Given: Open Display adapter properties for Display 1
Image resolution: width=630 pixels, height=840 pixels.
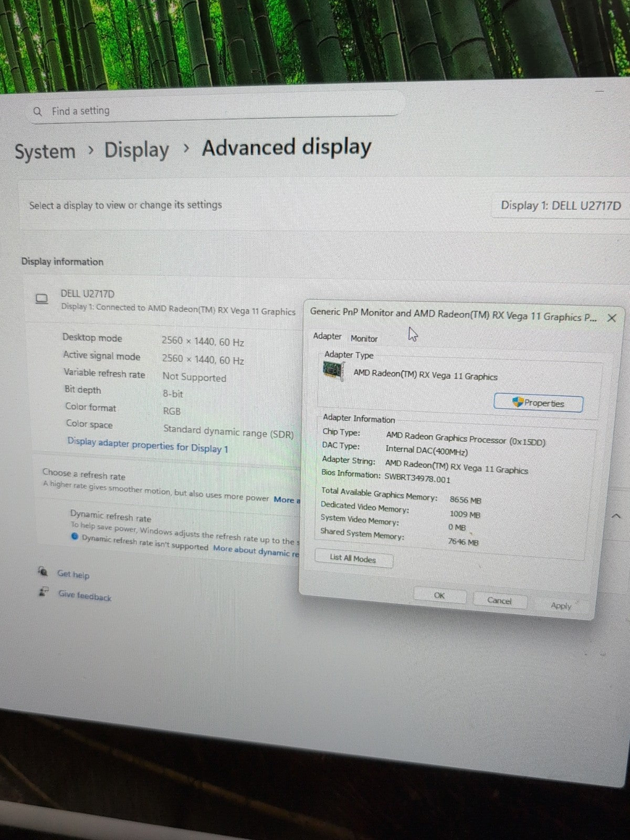Looking at the screenshot, I should (148, 445).
